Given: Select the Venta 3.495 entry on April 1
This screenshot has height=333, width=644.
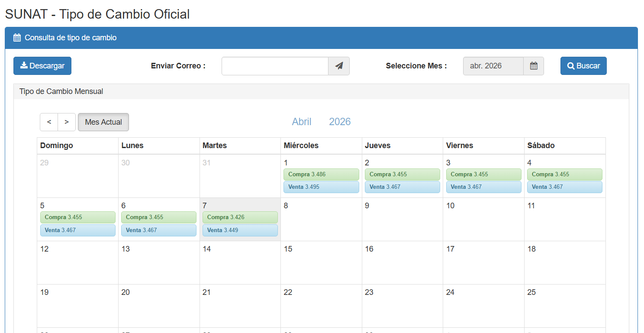Looking at the screenshot, I should [321, 187].
